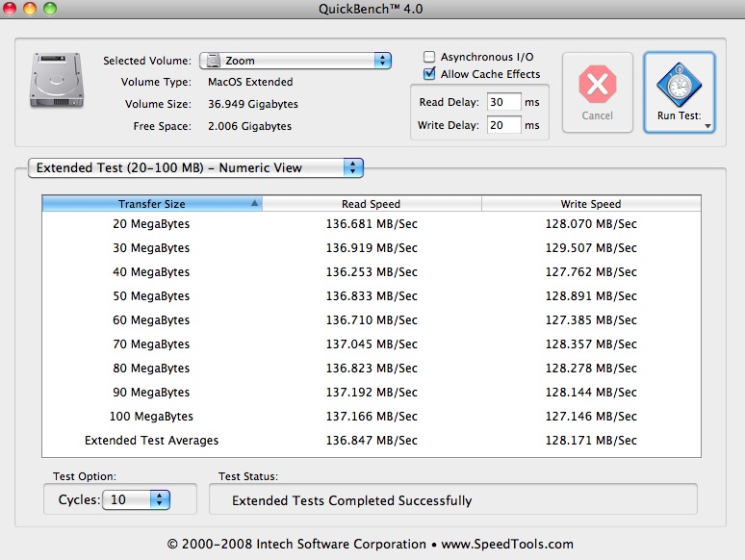Viewport: 745px width, 560px height.
Task: Click the green zoom window button
Action: click(x=50, y=8)
